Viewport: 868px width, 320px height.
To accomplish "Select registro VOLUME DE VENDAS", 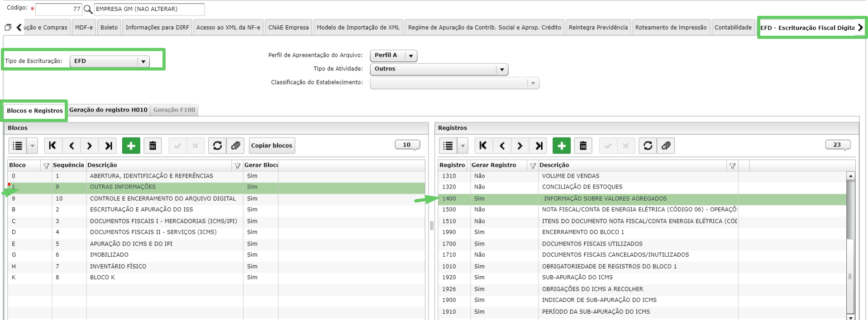I will tap(642, 176).
